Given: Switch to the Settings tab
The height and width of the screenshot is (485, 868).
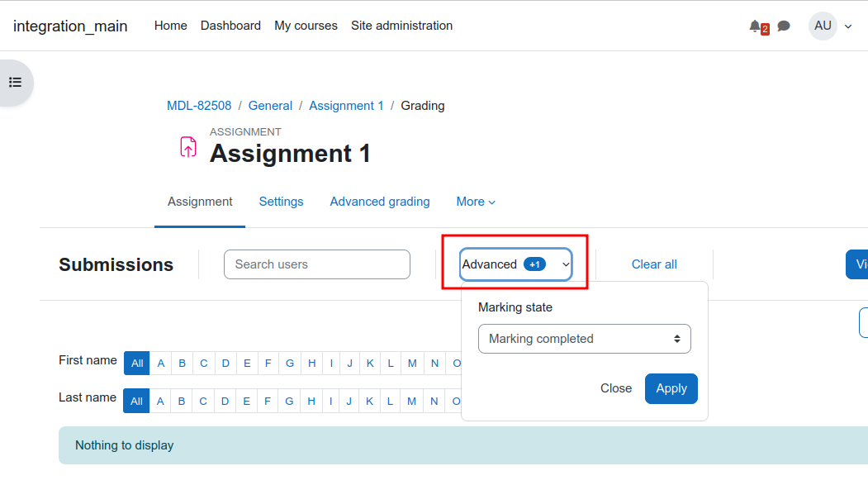Looking at the screenshot, I should click(282, 202).
